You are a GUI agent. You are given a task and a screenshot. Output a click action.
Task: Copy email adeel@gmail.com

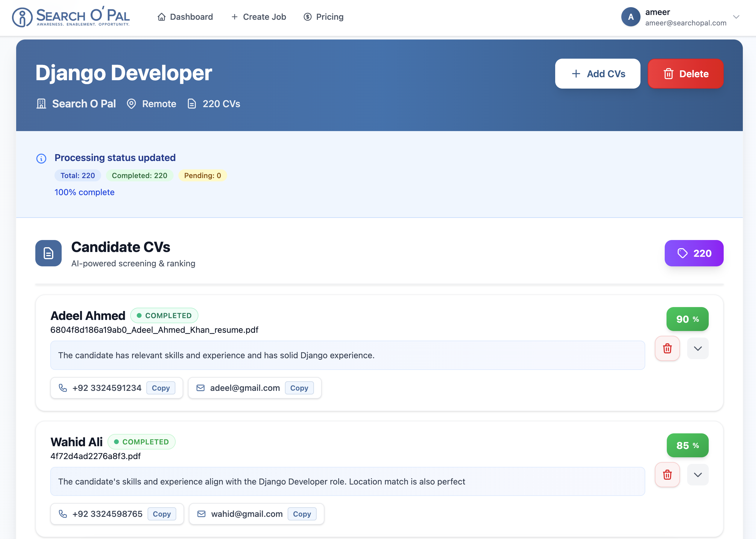point(299,388)
